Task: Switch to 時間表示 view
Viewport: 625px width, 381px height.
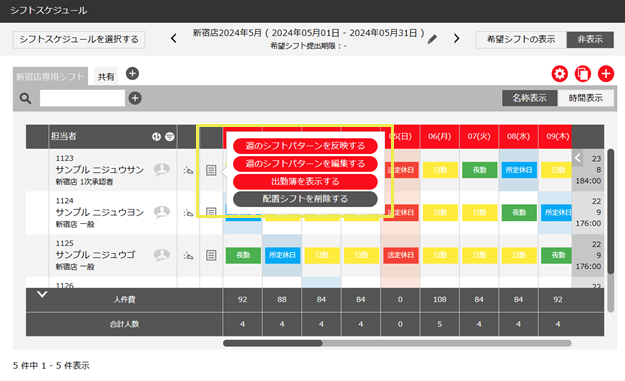Action: click(586, 98)
